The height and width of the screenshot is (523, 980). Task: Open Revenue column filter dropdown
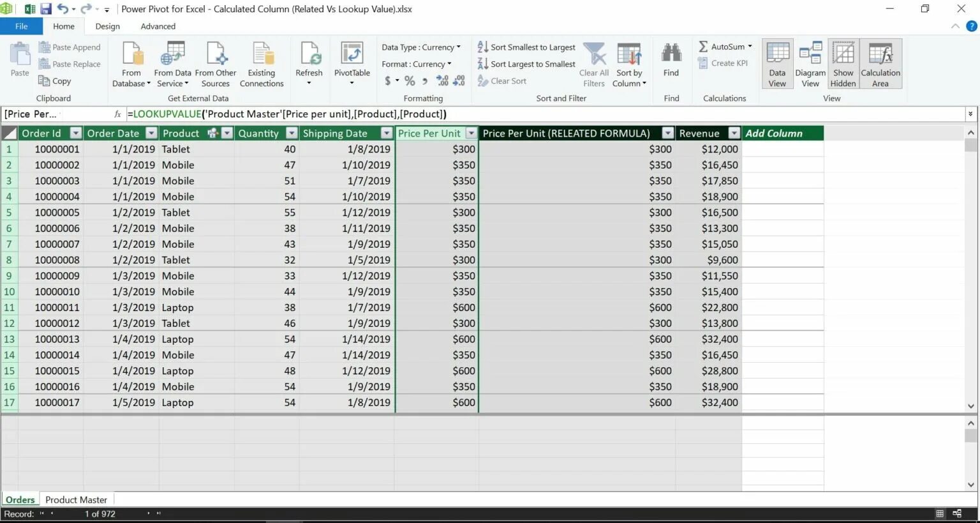pyautogui.click(x=734, y=133)
